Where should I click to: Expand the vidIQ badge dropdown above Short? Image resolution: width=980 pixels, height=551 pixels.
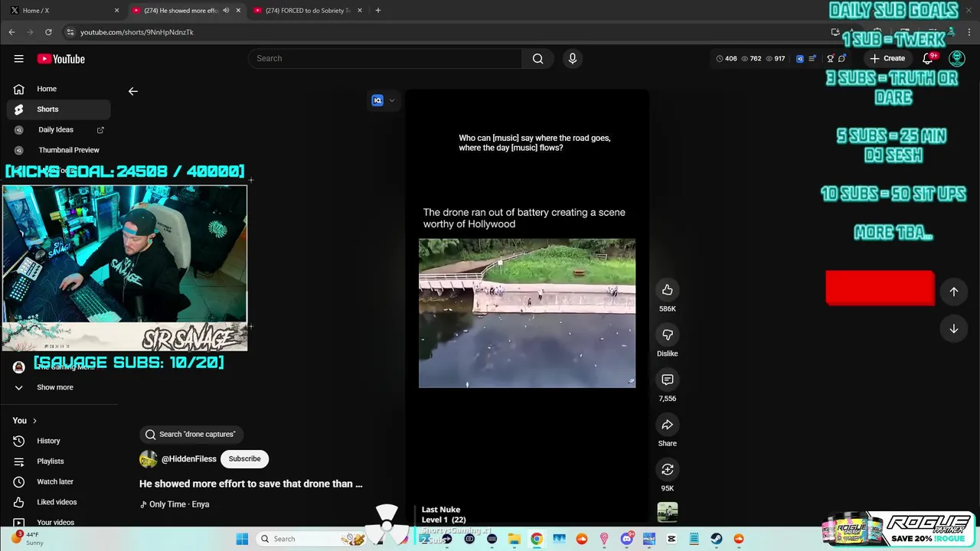coord(392,100)
